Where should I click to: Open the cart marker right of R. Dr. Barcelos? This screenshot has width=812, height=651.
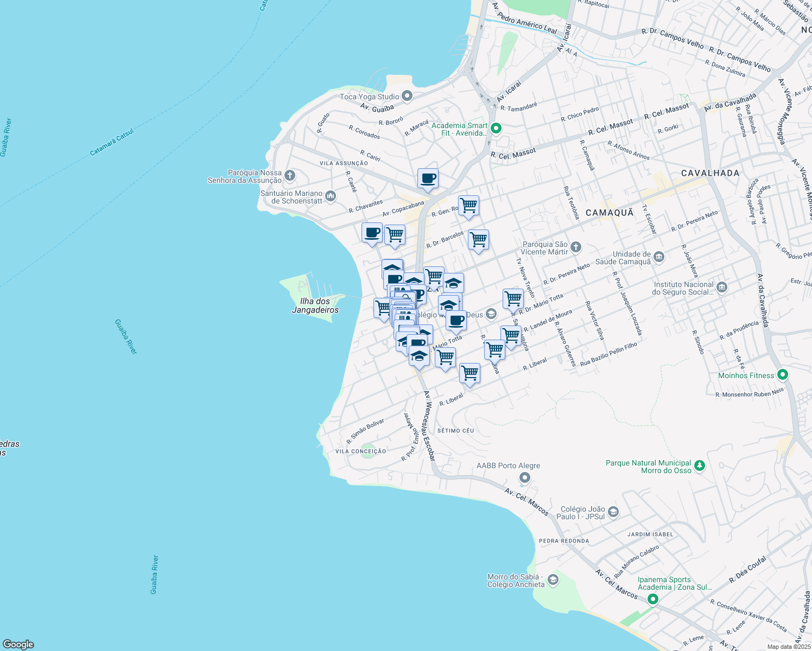coord(478,239)
